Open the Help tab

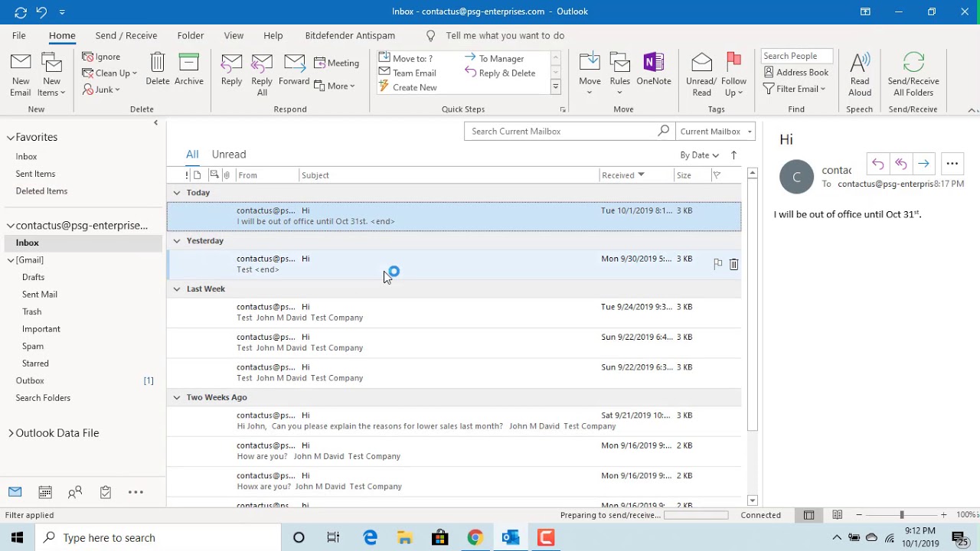(273, 35)
